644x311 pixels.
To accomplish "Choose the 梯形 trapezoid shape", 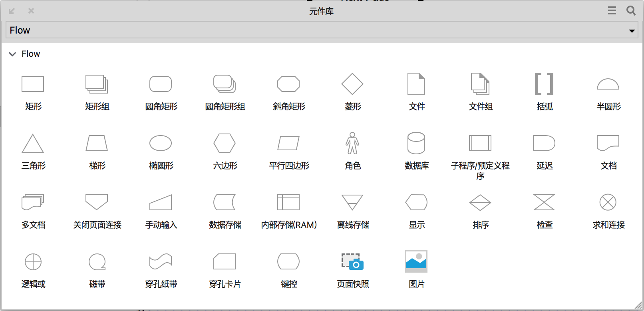I will (97, 143).
